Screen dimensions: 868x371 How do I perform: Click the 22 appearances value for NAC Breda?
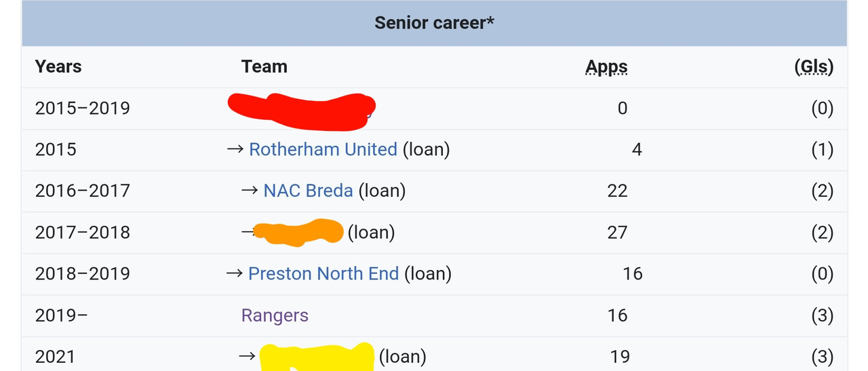coord(617,191)
